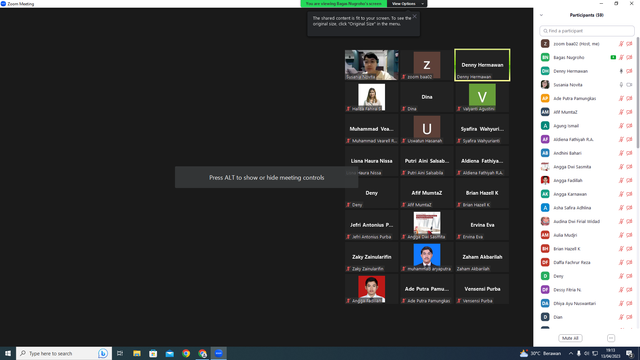
Task: Select muhammad aryaputra photo tile
Action: 427,257
